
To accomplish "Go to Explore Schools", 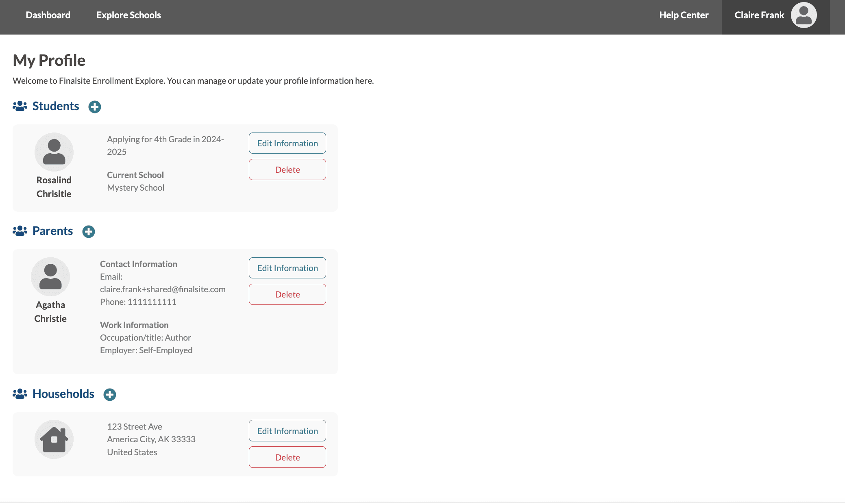I will [128, 15].
